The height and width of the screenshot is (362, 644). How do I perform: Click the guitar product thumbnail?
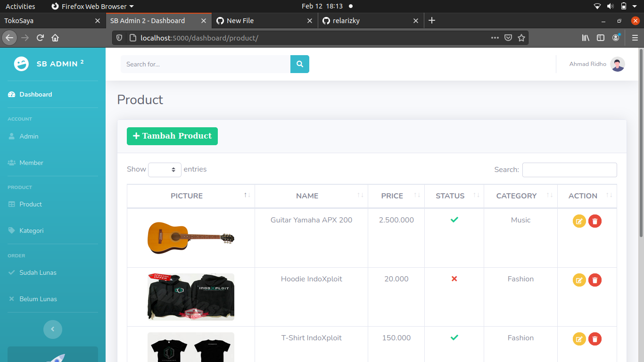pos(191,238)
